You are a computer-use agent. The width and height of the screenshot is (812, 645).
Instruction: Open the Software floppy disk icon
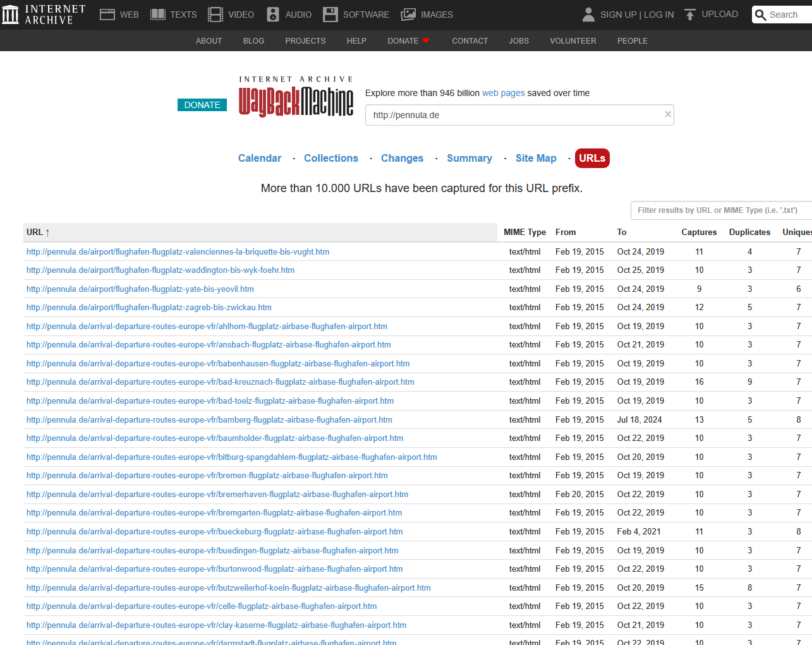click(x=330, y=15)
